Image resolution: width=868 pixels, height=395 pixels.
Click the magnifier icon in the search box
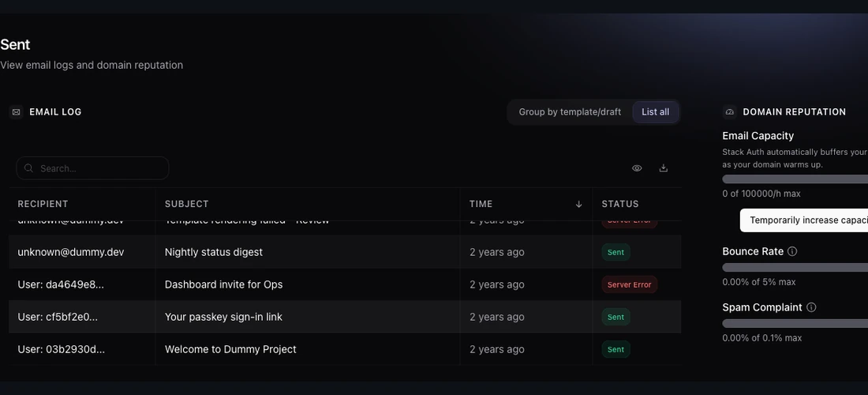(x=28, y=168)
